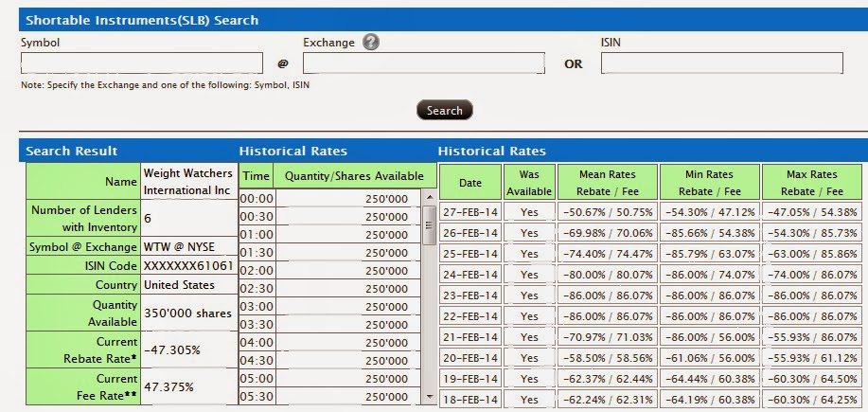The image size is (868, 412).
Task: Select the 00:00 time row
Action: 329,199
